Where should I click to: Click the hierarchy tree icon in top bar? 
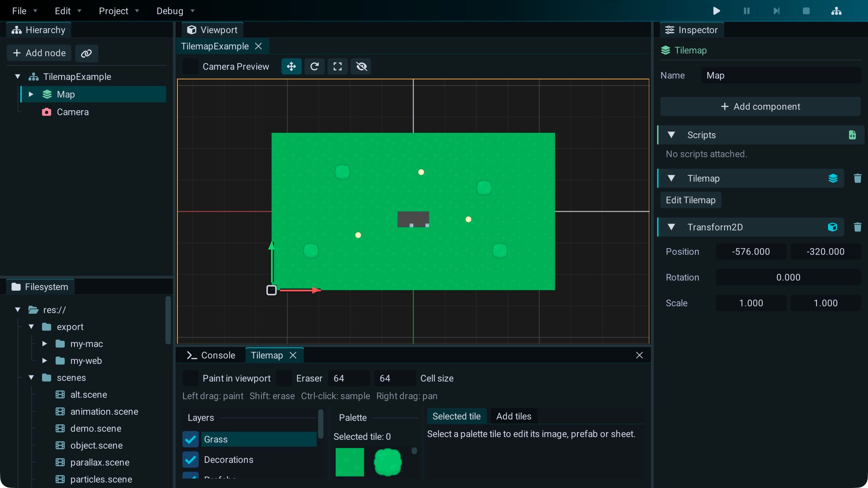(x=836, y=11)
